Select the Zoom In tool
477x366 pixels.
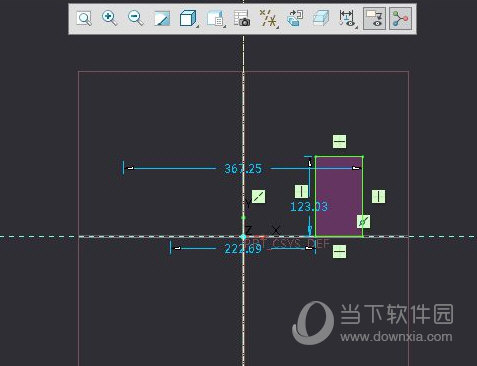click(110, 18)
